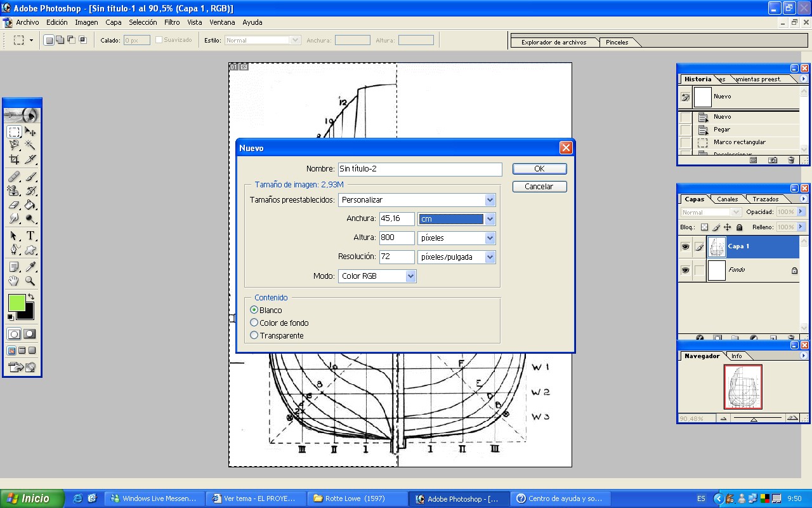Select the Eraser tool
812x508 pixels.
tap(14, 204)
